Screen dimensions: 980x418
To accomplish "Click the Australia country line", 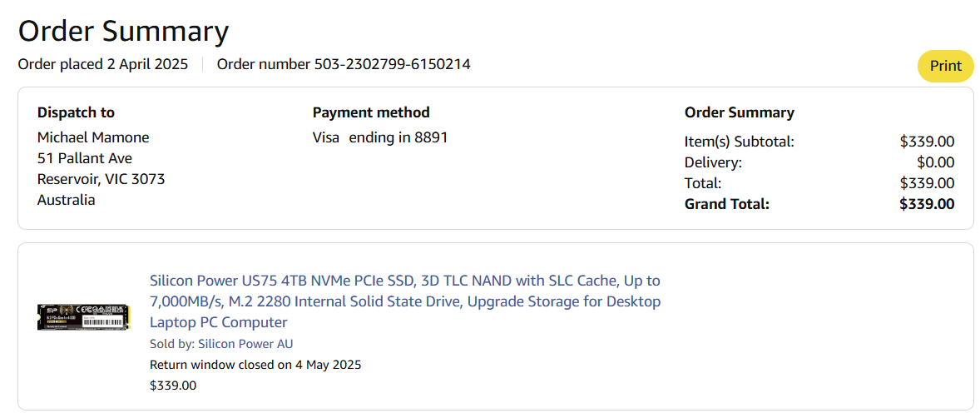I will (67, 200).
